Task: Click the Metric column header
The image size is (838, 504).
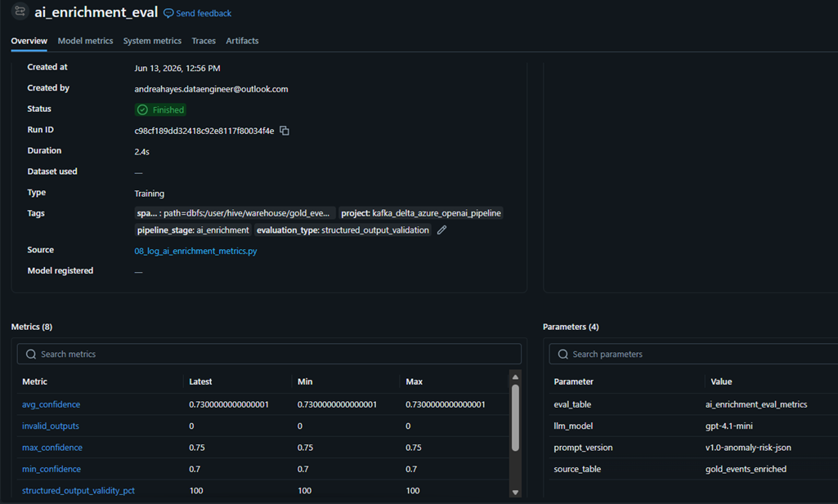Action: (34, 381)
